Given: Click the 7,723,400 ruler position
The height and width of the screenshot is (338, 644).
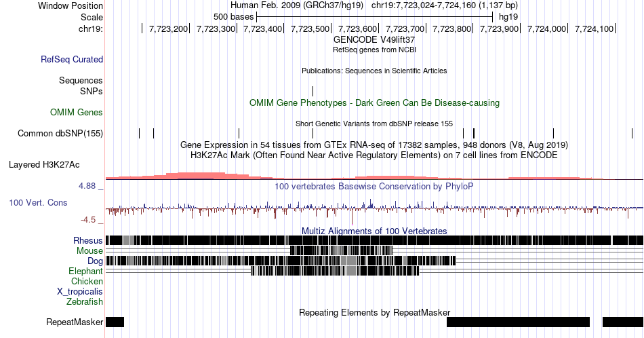Looking at the screenshot, I should (263, 29).
